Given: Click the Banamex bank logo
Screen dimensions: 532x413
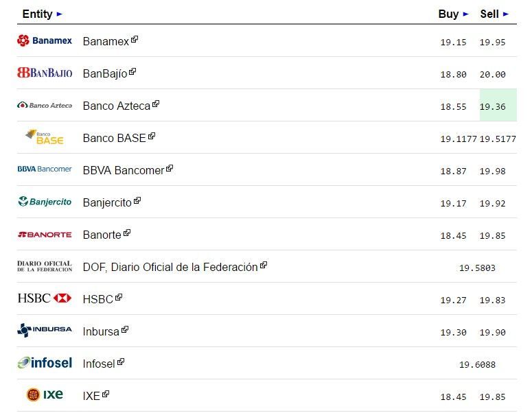Looking at the screenshot, I should pos(45,41).
